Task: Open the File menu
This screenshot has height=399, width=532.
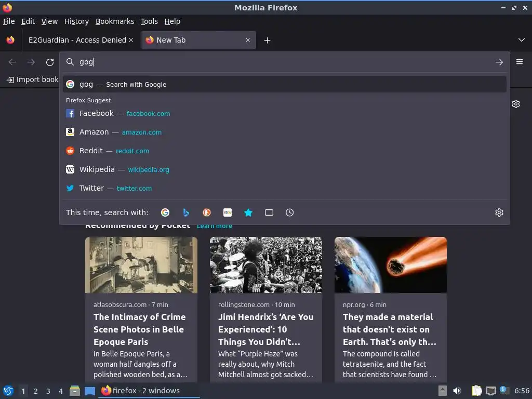Action: 9,21
